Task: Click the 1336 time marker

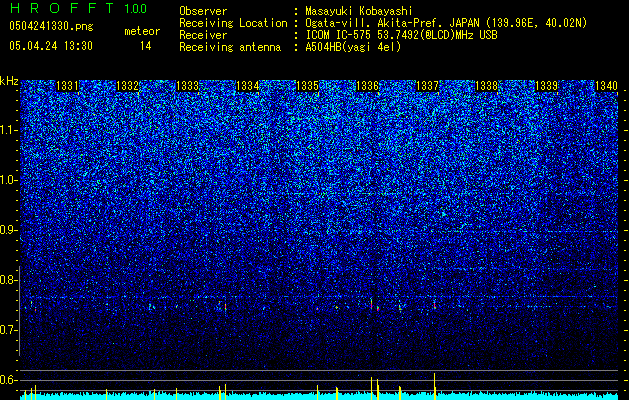Action: [x=367, y=86]
